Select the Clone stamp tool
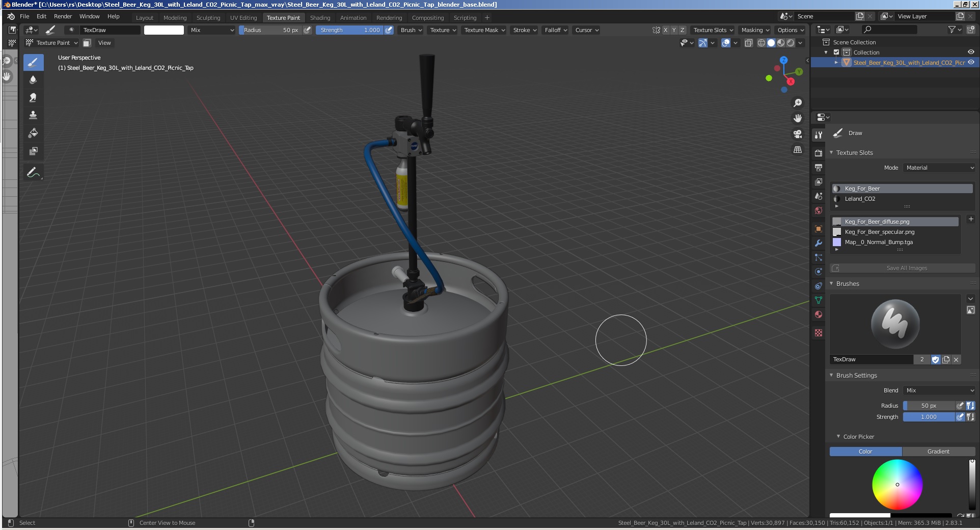 tap(33, 115)
